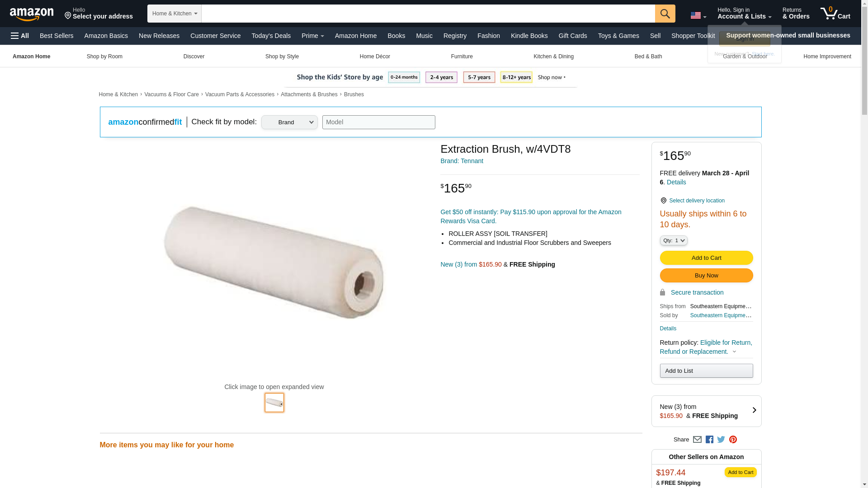Click the Model input field
The height and width of the screenshot is (488, 868).
(379, 122)
